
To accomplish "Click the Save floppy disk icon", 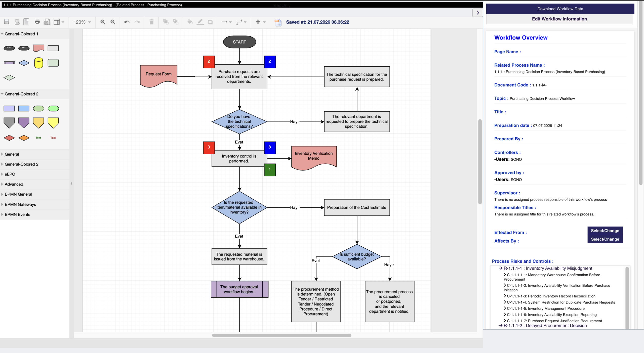I will (7, 22).
